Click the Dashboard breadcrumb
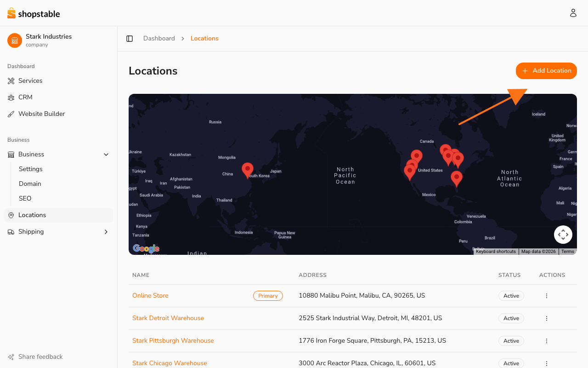This screenshot has height=368, width=588. (159, 39)
